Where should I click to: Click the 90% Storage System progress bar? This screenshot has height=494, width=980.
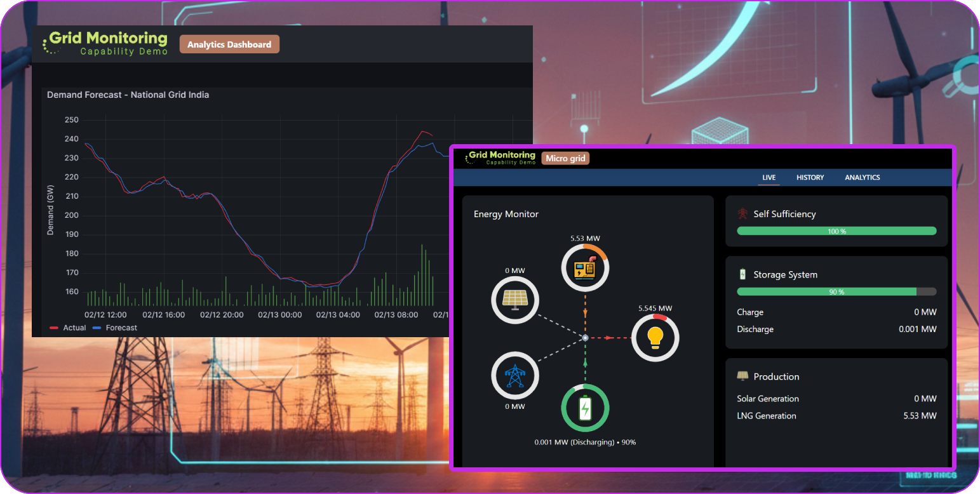(836, 291)
